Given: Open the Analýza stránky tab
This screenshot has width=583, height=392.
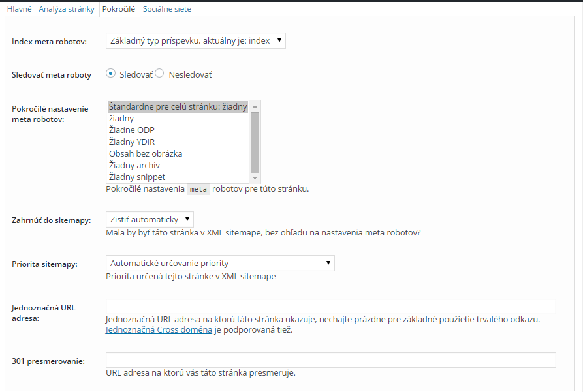Looking at the screenshot, I should click(66, 9).
